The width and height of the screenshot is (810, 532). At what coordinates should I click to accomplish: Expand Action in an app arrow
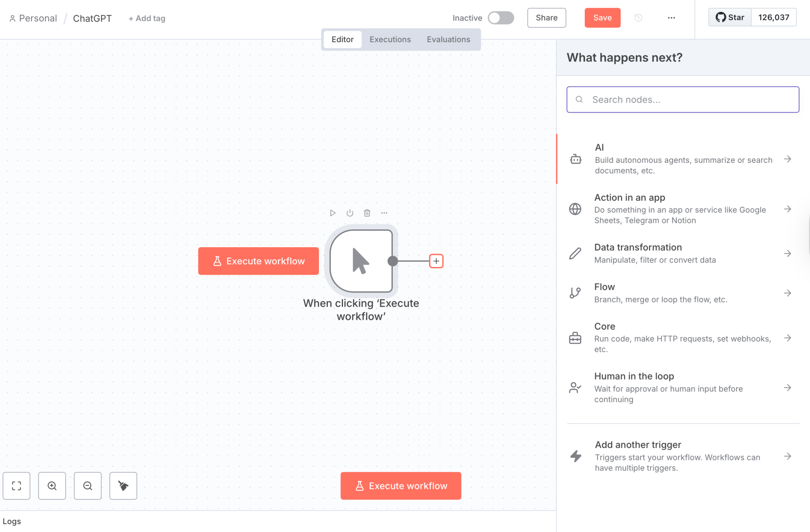tap(787, 209)
